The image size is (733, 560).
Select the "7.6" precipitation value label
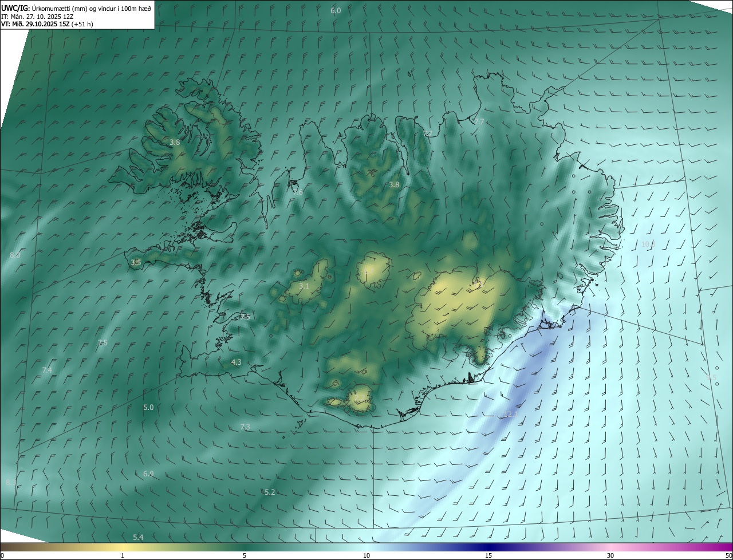coord(297,192)
